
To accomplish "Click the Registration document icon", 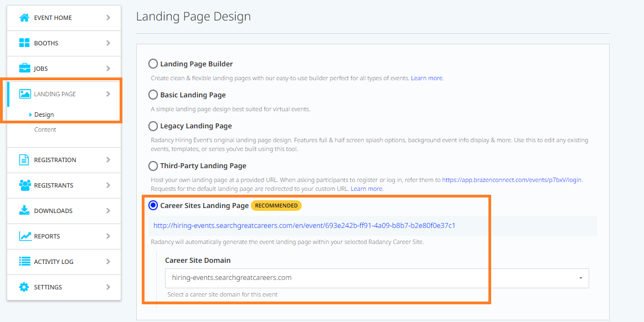I will (x=24, y=160).
